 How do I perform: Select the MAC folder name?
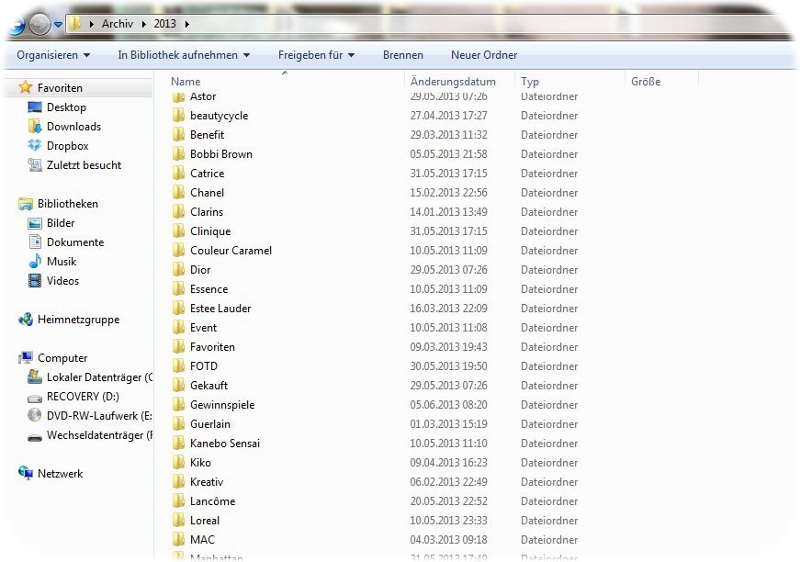[202, 540]
